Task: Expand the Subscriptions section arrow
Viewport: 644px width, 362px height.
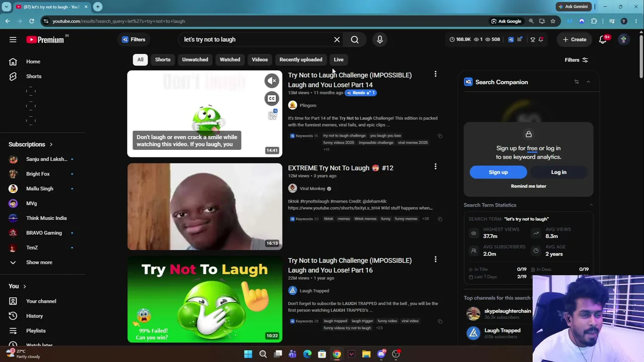Action: point(51,145)
